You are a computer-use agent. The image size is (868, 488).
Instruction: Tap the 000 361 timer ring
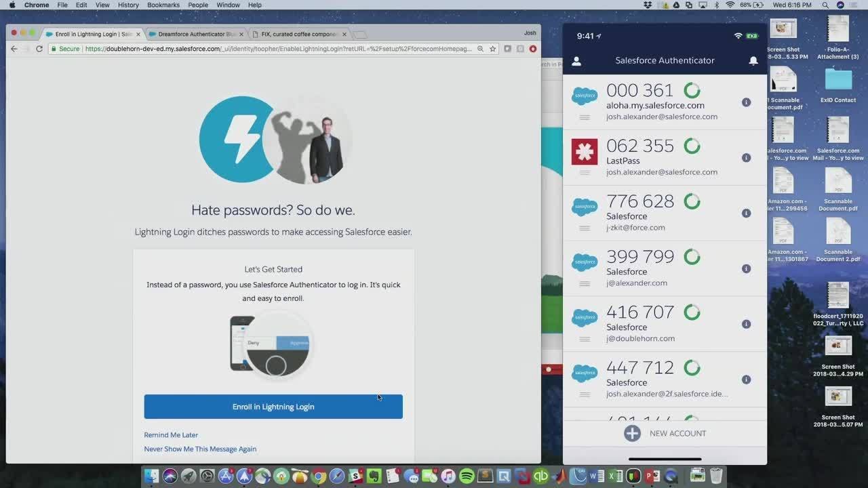[x=692, y=90]
